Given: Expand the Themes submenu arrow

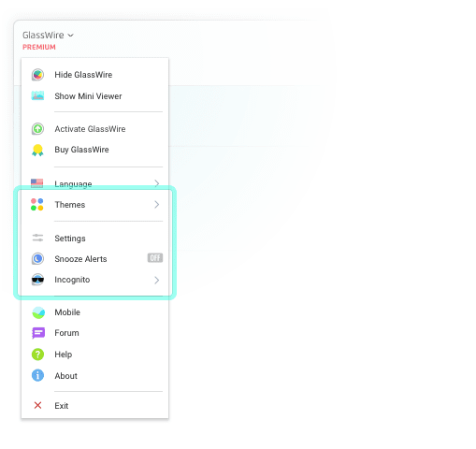Looking at the screenshot, I should pos(157,205).
